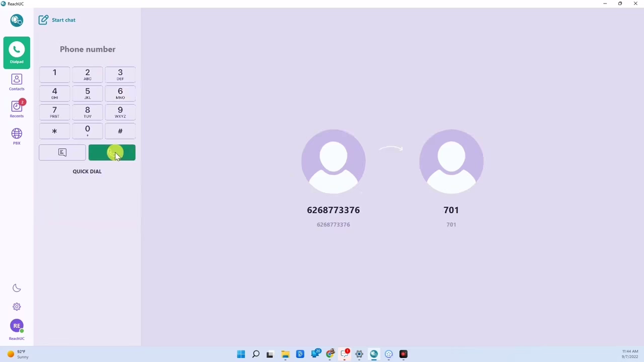The height and width of the screenshot is (362, 644).
Task: Dial digit 0 on the keypad
Action: coord(87,131)
